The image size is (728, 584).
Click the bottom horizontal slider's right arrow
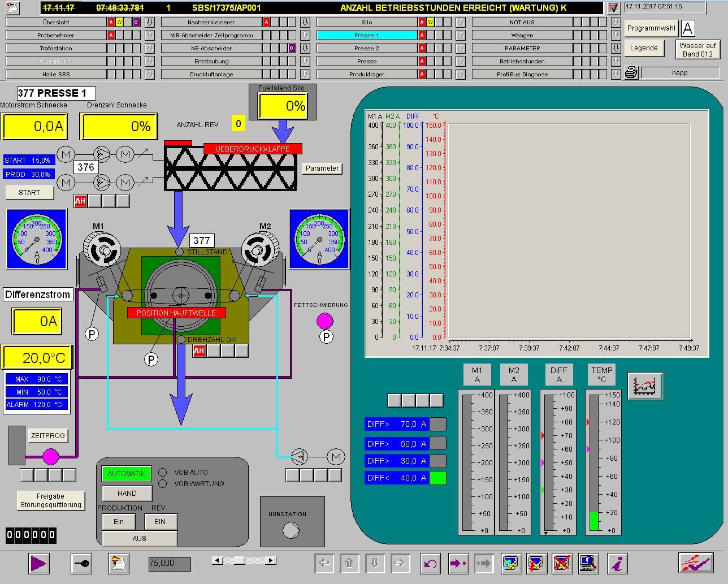click(271, 560)
